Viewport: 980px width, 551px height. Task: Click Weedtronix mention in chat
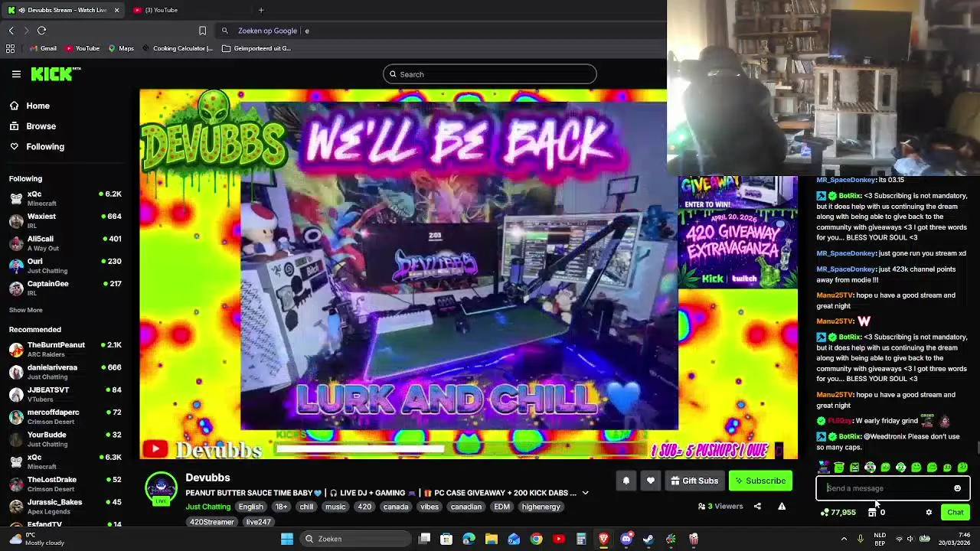(x=885, y=436)
